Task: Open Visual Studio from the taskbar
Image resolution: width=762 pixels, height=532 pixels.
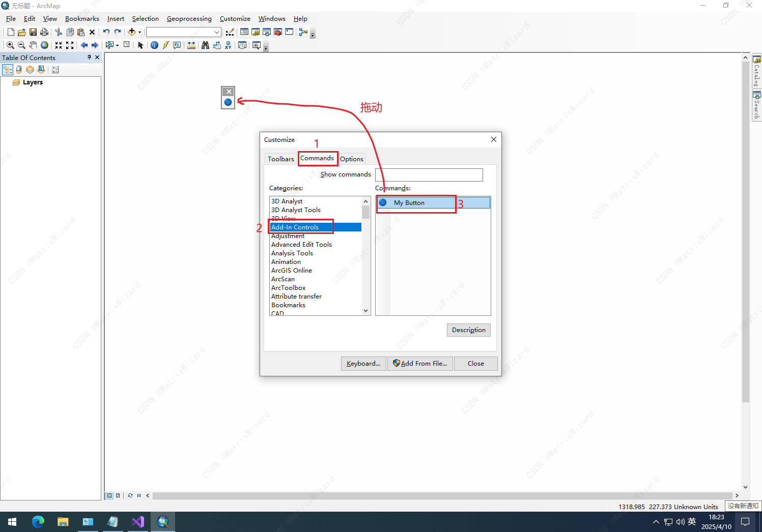Action: pos(138,522)
